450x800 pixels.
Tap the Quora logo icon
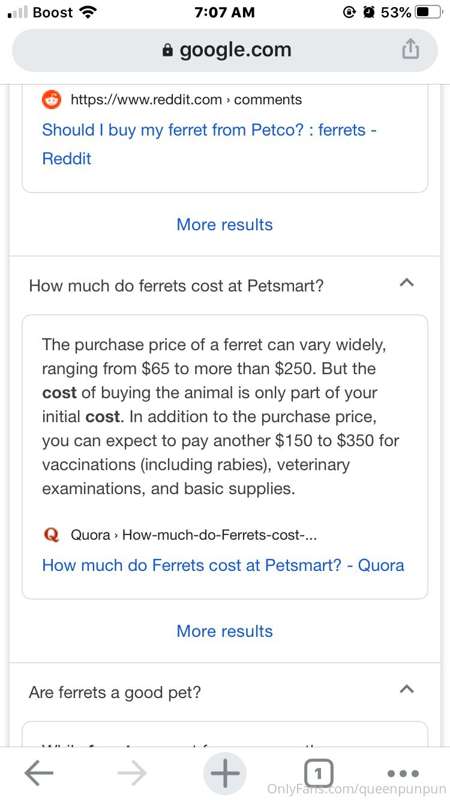tap(51, 535)
